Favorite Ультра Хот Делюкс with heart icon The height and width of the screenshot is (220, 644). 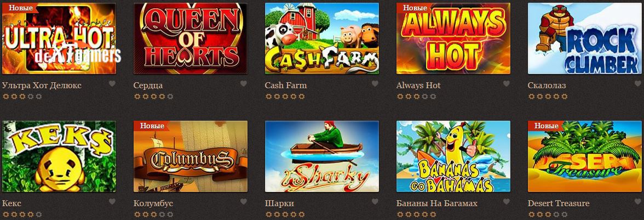click(x=112, y=83)
